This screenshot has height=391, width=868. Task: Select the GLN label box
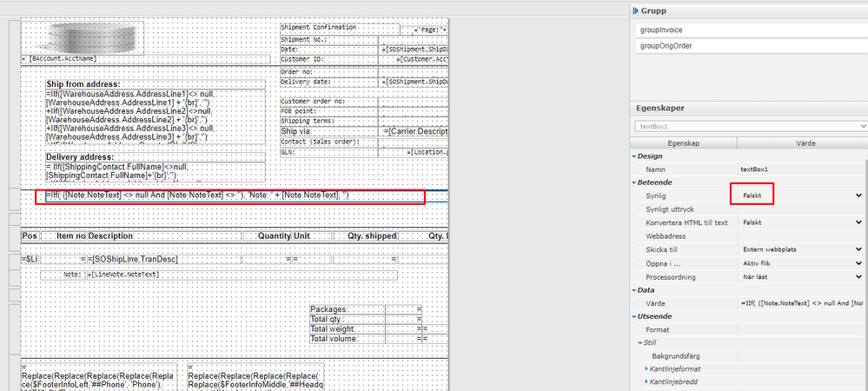pyautogui.click(x=328, y=152)
